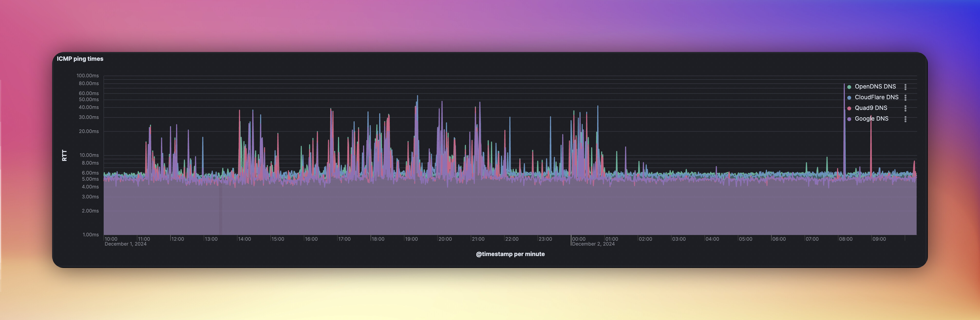Click the 2.00ms y-axis value

90,211
